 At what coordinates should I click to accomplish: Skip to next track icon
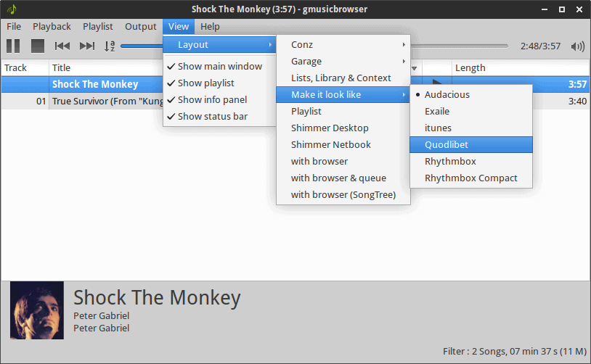(87, 46)
